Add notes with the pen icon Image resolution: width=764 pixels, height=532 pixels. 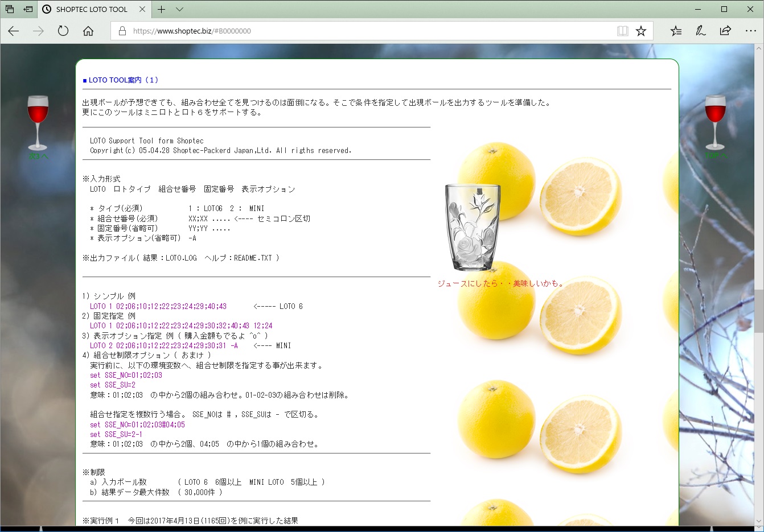701,31
